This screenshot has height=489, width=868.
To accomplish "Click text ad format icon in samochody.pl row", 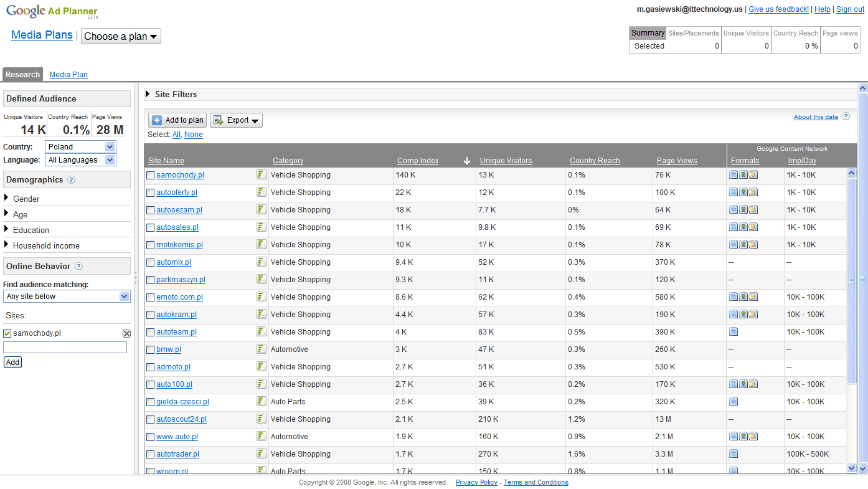I will (734, 175).
